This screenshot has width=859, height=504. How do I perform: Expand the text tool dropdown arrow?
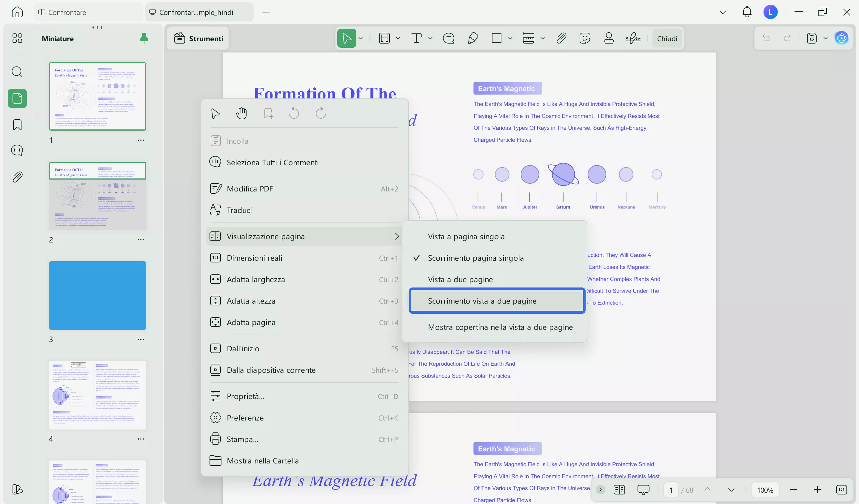tap(430, 38)
